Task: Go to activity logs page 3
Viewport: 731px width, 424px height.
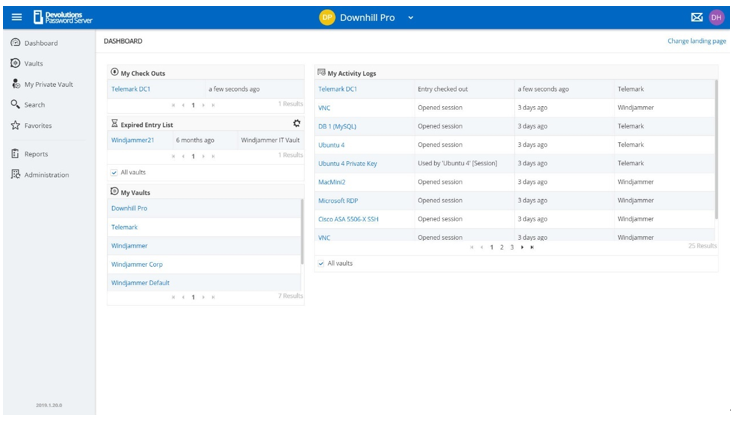Action: (x=512, y=248)
